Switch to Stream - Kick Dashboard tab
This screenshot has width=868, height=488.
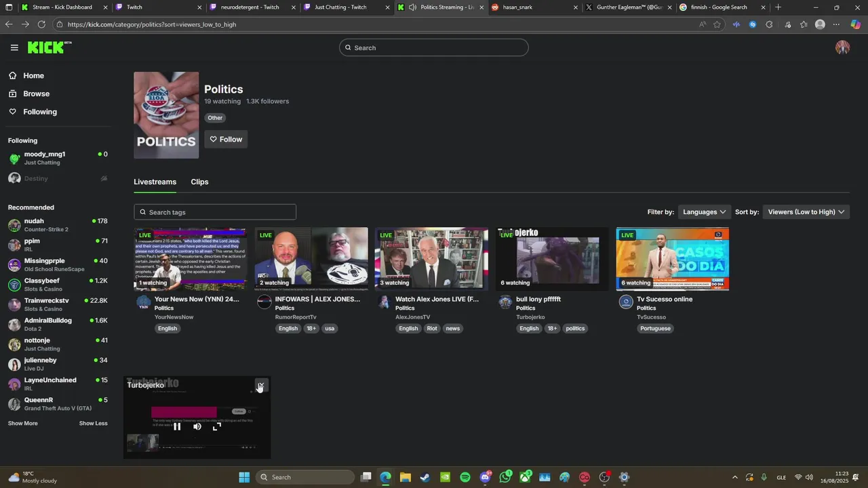point(64,7)
